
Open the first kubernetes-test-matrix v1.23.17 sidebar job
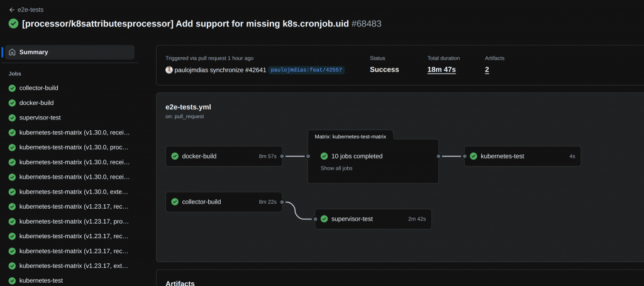click(74, 206)
